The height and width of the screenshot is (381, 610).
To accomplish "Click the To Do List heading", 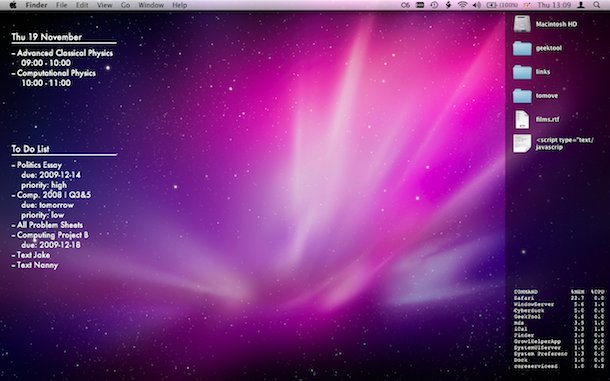I will [x=30, y=149].
